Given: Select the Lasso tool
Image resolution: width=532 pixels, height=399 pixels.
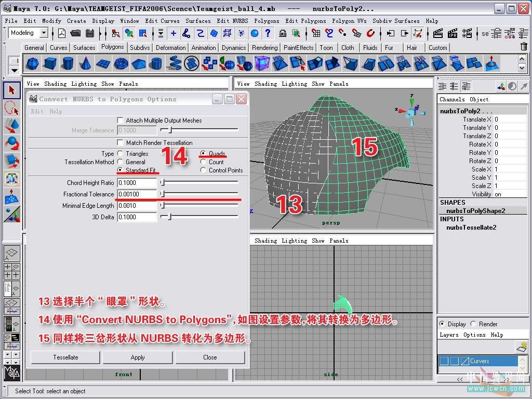Looking at the screenshot, I should [12, 108].
